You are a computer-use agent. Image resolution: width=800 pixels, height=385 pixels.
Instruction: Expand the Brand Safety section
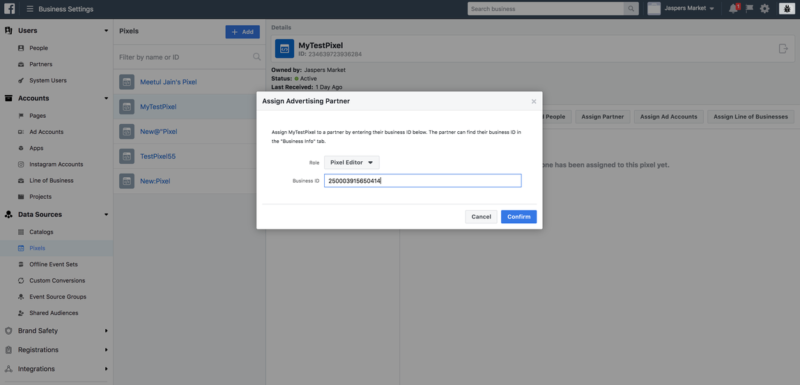[106, 330]
